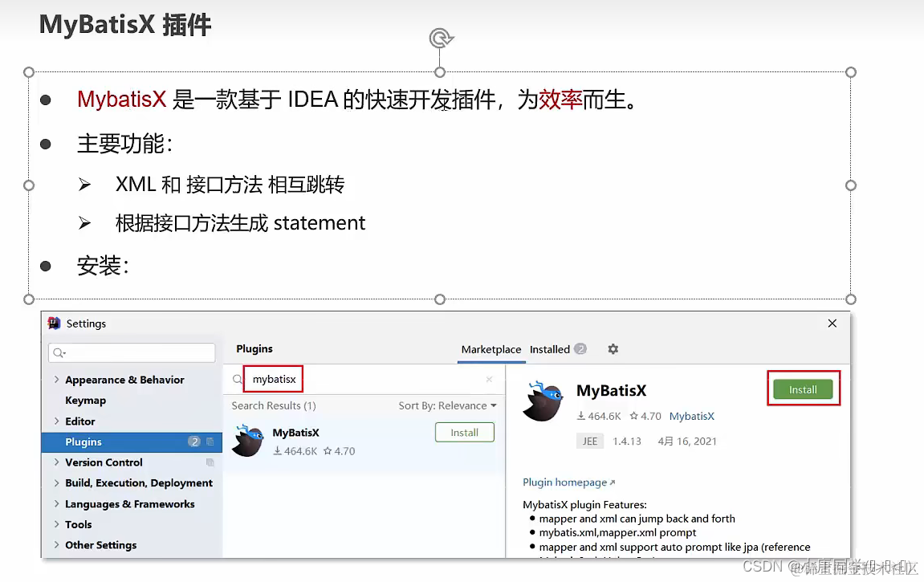Open the Plugin homepage link
The height and width of the screenshot is (582, 924).
(x=568, y=482)
